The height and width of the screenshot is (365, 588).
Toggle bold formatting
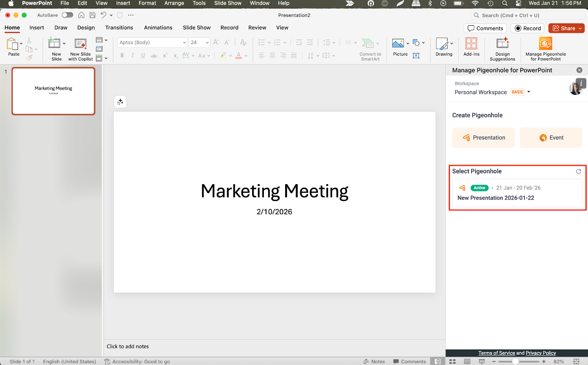[x=122, y=55]
